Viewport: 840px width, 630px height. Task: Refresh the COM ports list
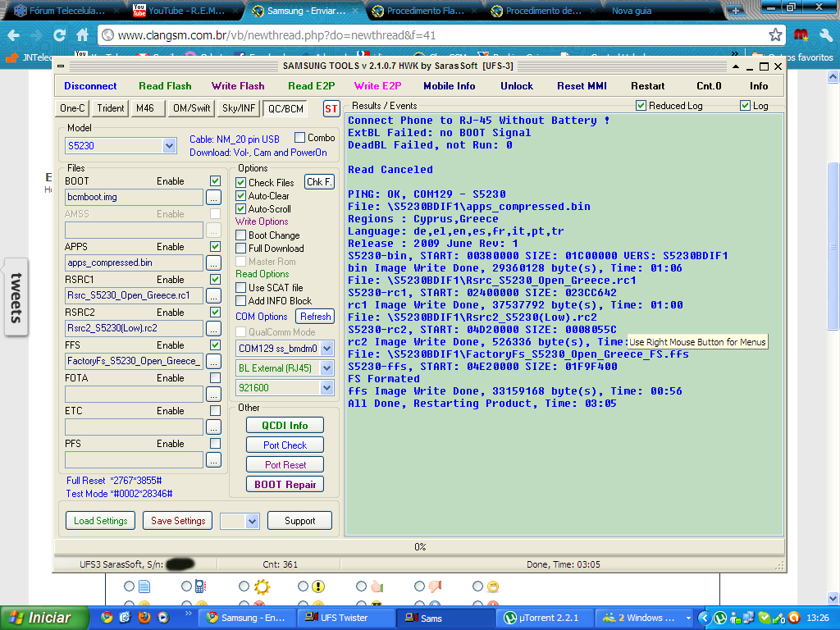(x=315, y=317)
